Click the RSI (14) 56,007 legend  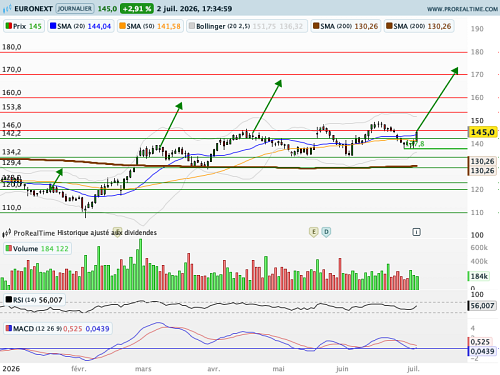(34, 300)
